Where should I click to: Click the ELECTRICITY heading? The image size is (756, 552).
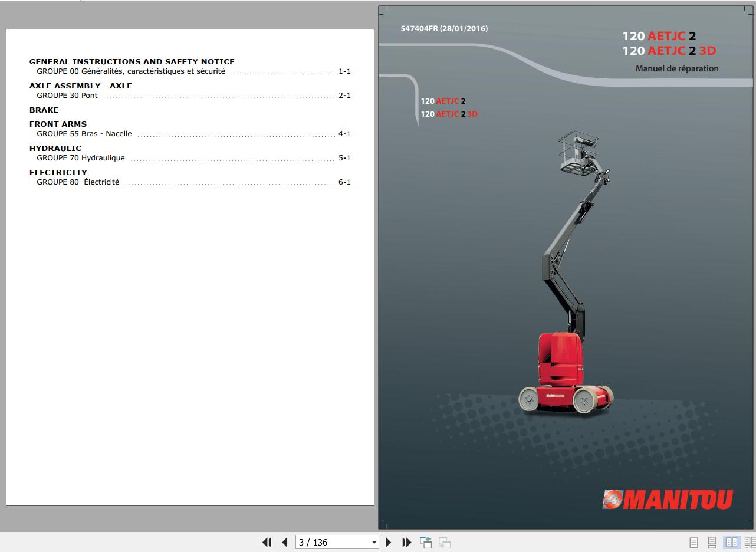tap(58, 172)
